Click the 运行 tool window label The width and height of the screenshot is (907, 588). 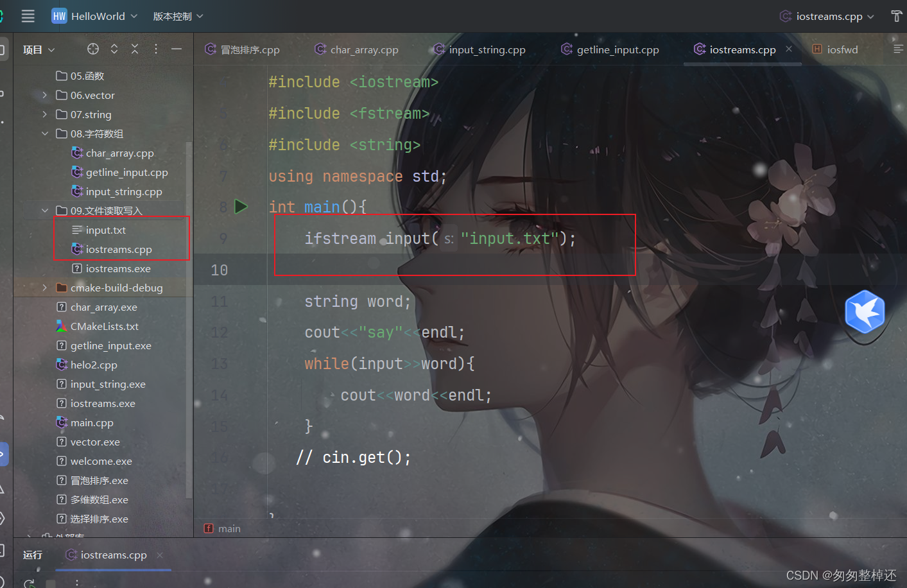(33, 555)
